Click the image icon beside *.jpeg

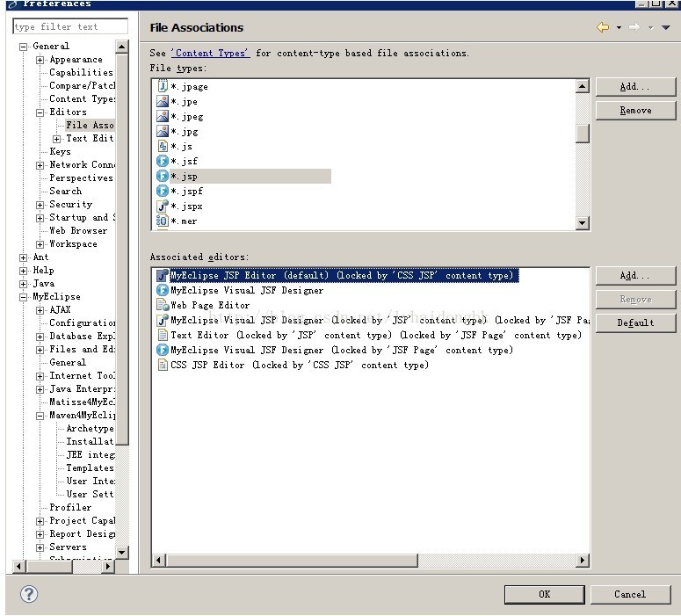coord(163,116)
